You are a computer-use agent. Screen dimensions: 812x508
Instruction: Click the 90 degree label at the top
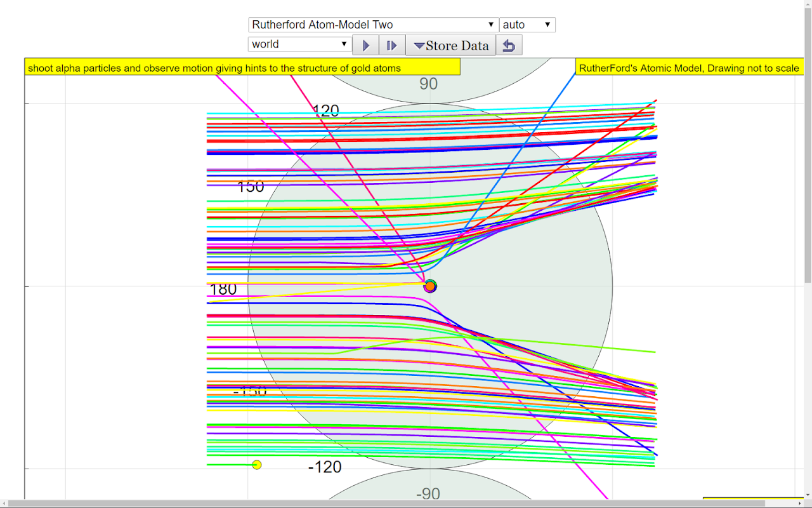(429, 84)
